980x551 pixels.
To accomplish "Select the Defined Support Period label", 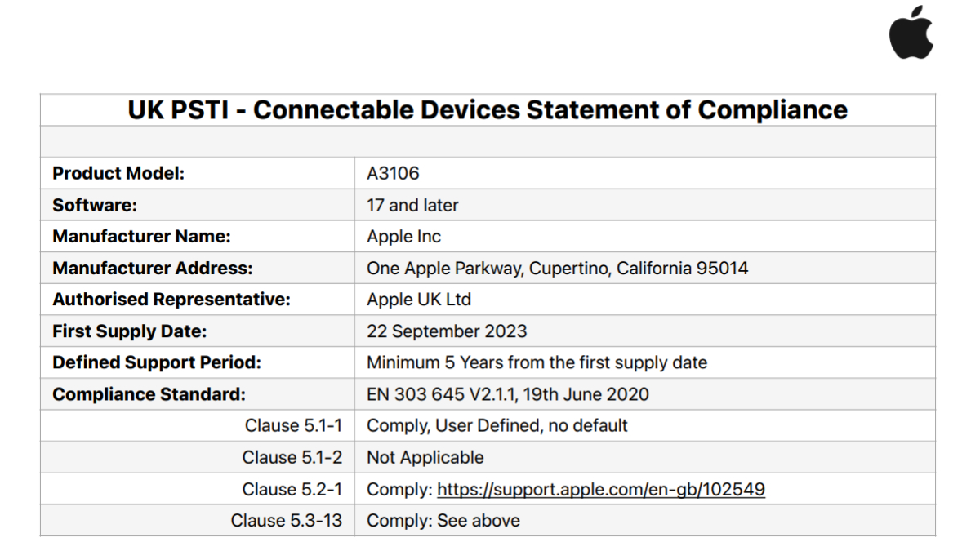I will click(x=157, y=362).
